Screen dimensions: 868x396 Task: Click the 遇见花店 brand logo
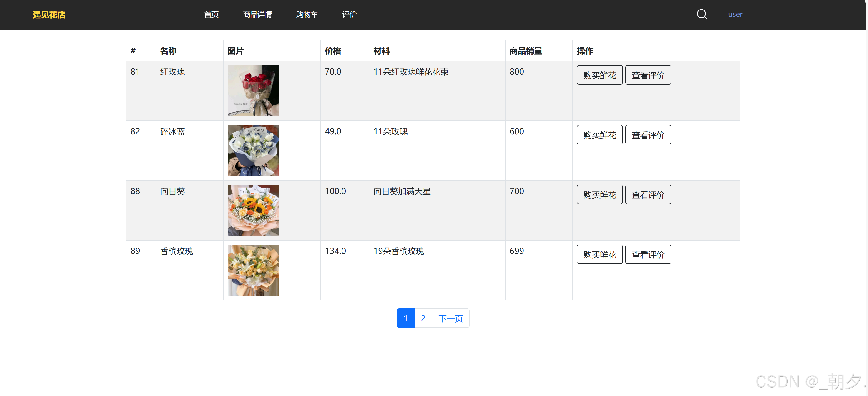coord(49,15)
